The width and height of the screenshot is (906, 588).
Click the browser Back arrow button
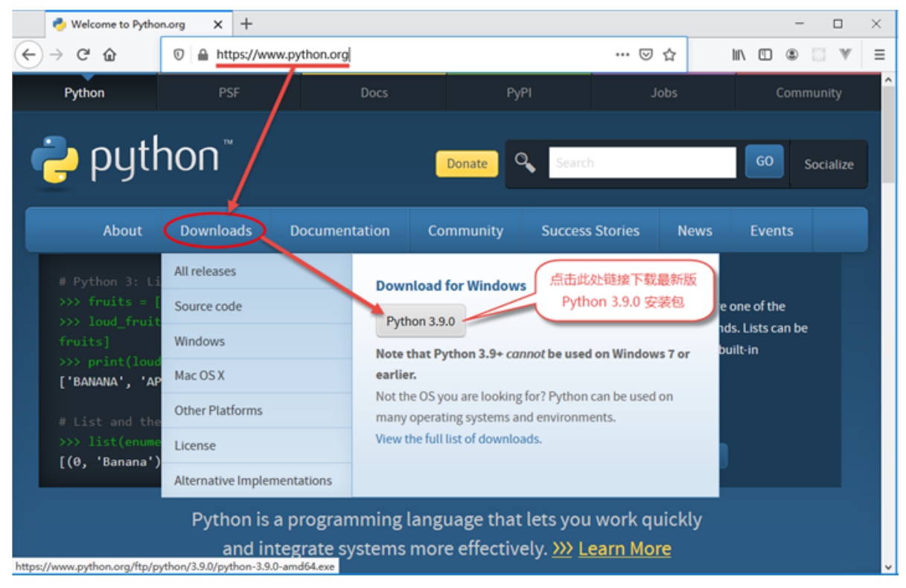pyautogui.click(x=28, y=54)
